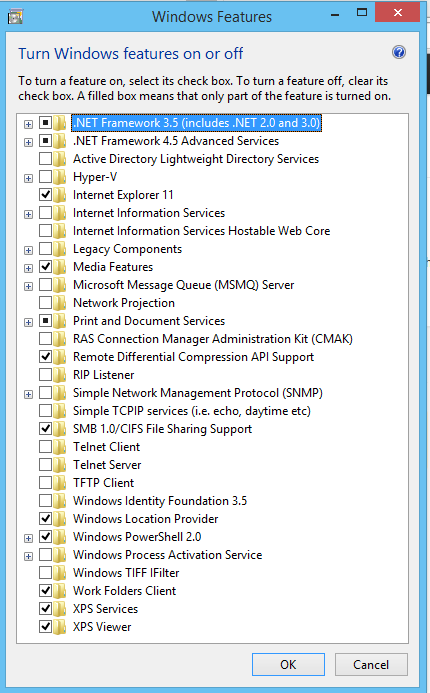Expand the Legacy Components node
The height and width of the screenshot is (693, 430).
(28, 251)
